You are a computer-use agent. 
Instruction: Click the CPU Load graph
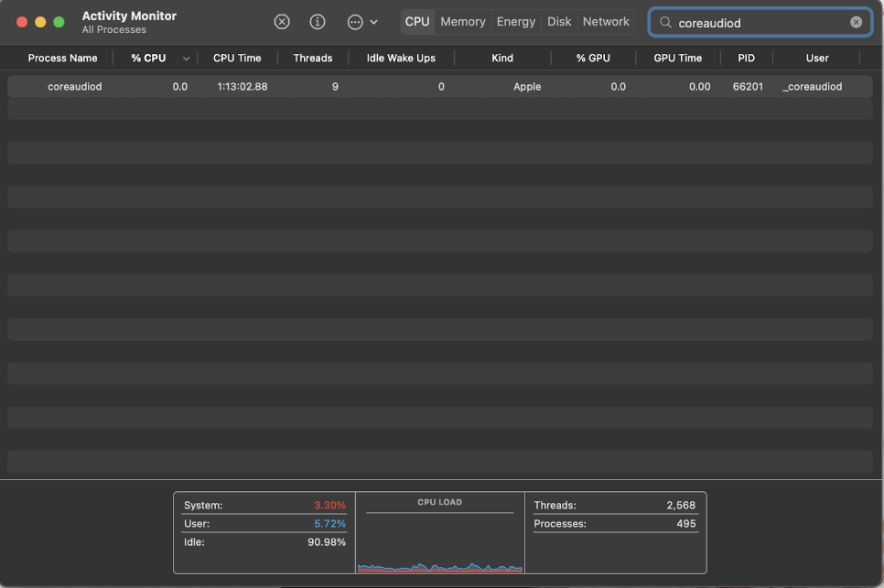[x=439, y=540]
